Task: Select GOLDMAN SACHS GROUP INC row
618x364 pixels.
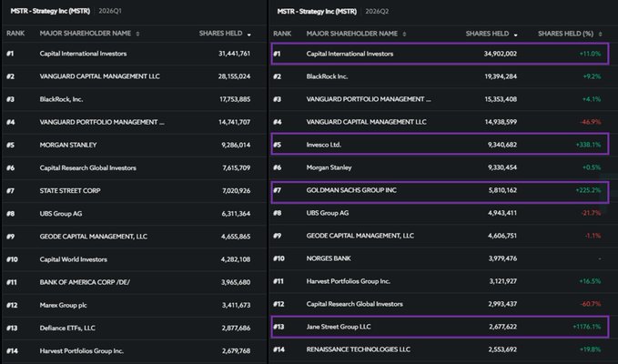Action: (440, 192)
